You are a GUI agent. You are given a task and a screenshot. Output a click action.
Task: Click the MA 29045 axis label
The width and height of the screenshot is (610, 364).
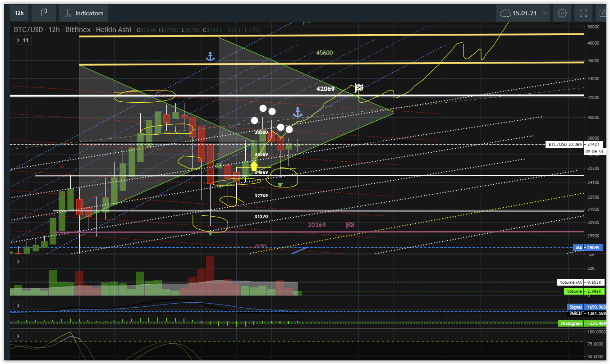pos(587,248)
